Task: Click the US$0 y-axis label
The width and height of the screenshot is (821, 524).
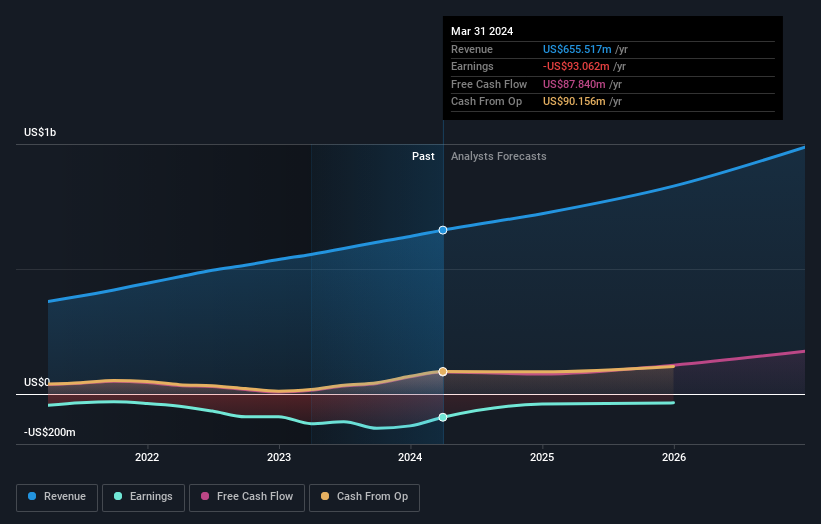Action: pos(37,383)
